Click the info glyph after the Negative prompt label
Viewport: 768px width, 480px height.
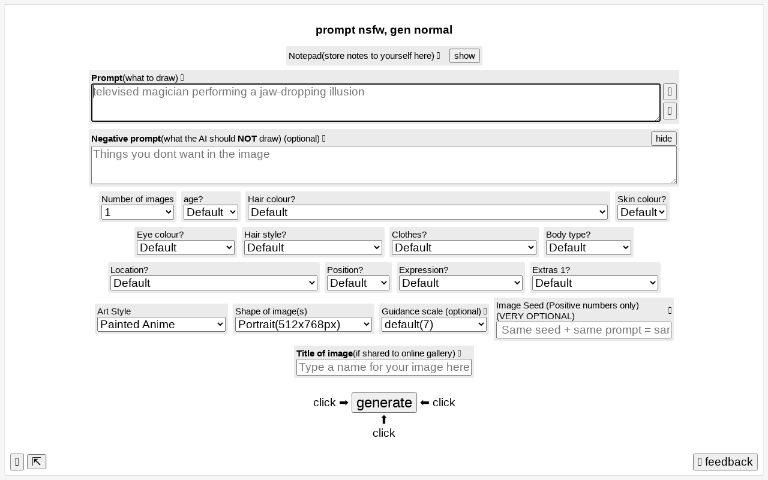324,139
